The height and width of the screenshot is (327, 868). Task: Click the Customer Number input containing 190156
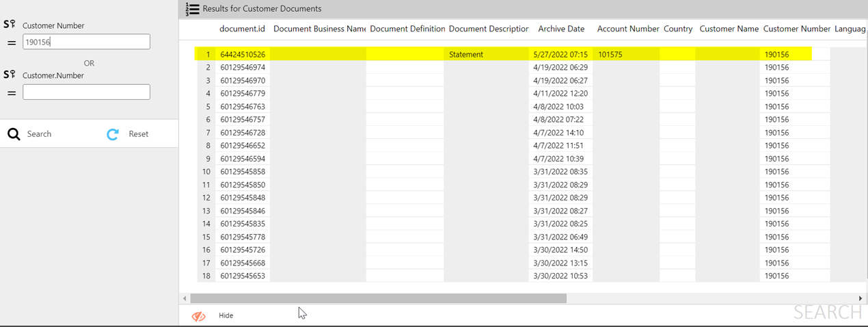tap(86, 42)
